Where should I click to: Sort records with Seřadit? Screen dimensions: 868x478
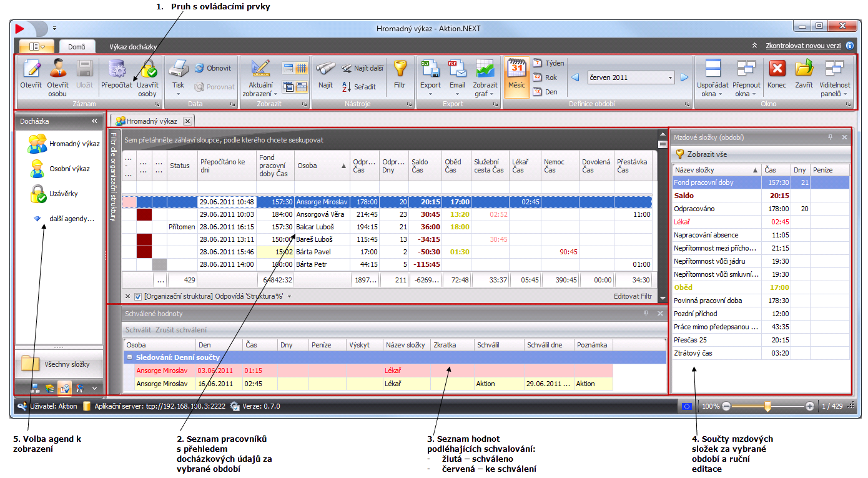coord(359,87)
